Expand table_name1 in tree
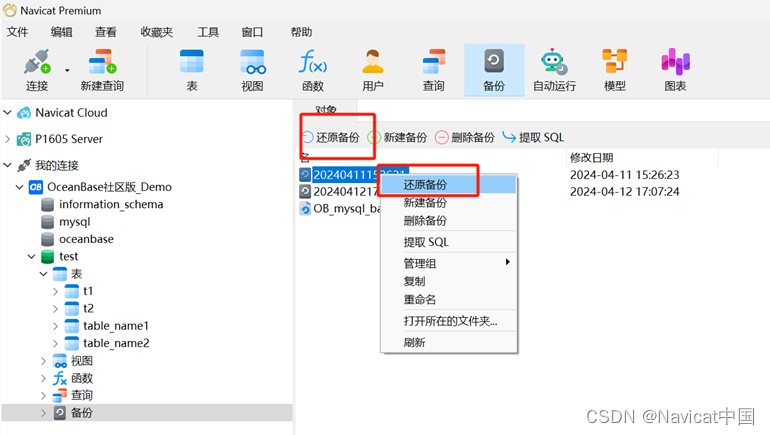 55,326
